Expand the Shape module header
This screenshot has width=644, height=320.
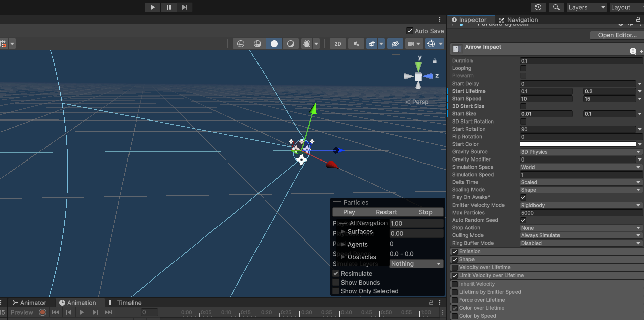(x=547, y=260)
